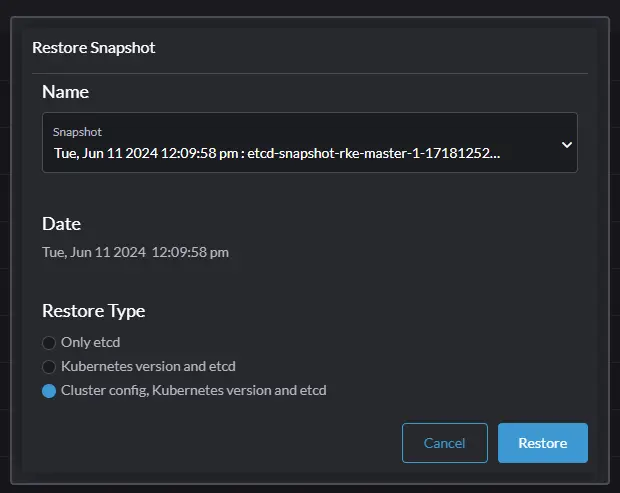The height and width of the screenshot is (493, 620).
Task: Click the 'Date' section heading
Action: [x=61, y=224]
